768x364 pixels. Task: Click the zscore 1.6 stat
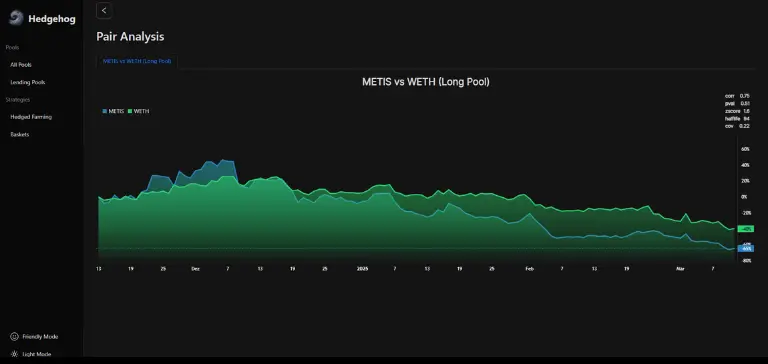pos(737,111)
